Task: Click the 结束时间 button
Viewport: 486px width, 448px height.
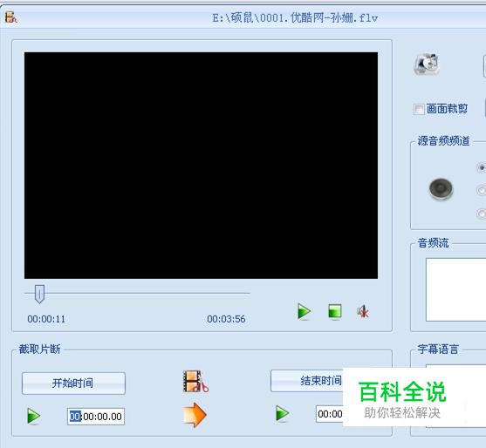Action: [307, 381]
